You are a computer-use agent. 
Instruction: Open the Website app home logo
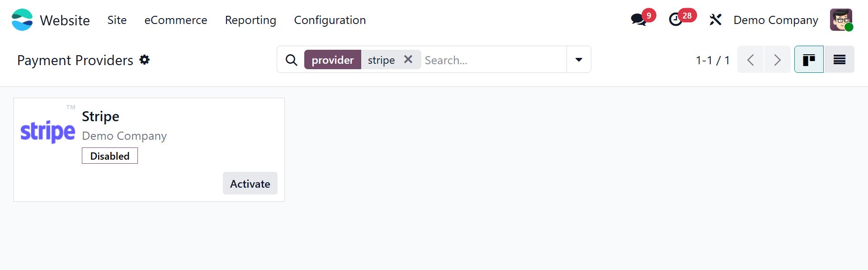pyautogui.click(x=22, y=20)
